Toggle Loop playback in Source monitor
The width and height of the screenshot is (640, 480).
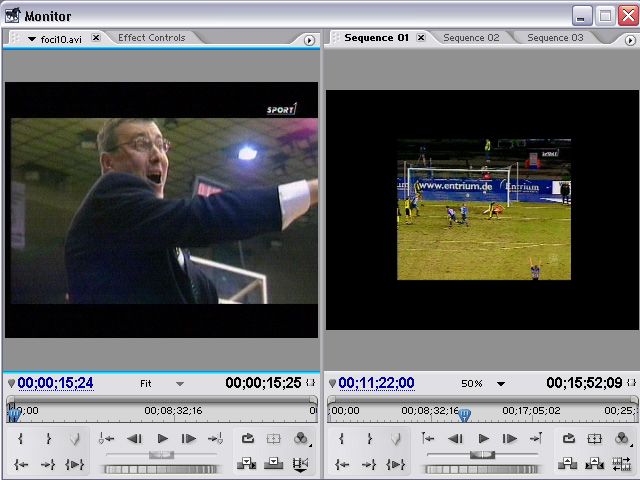(246, 439)
